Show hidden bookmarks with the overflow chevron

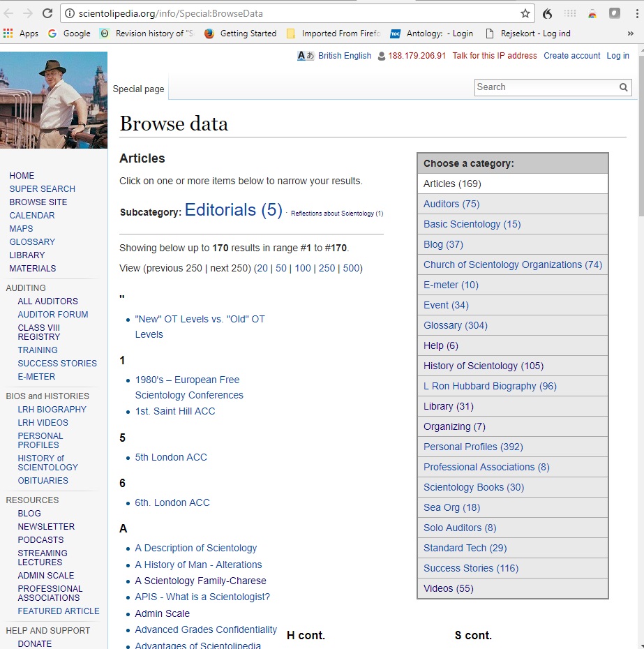pyautogui.click(x=630, y=33)
